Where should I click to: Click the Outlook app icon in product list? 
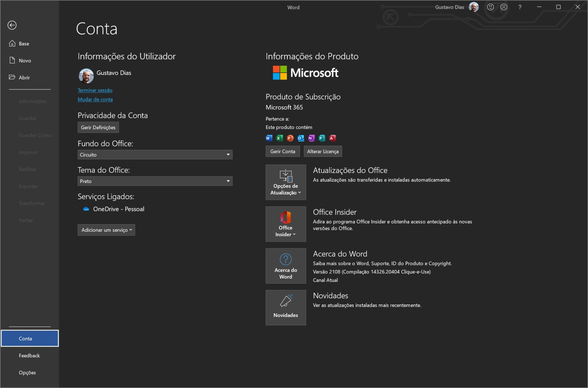point(301,138)
